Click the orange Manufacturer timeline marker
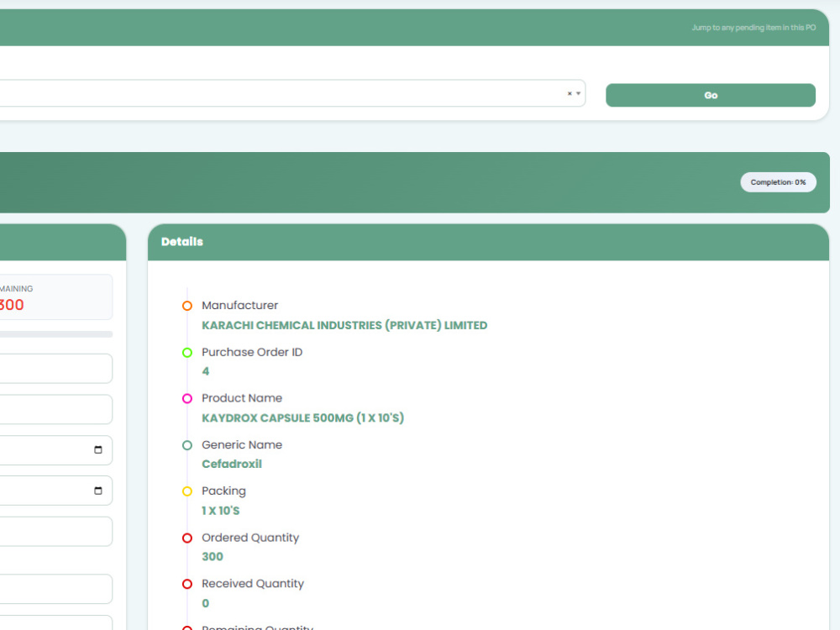Viewport: 840px width, 630px height. tap(187, 306)
